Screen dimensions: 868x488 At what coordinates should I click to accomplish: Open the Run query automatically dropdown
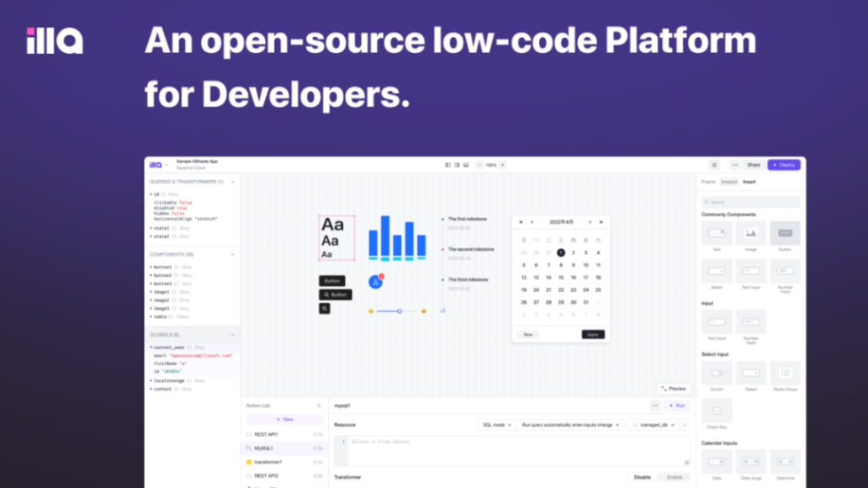(570, 425)
